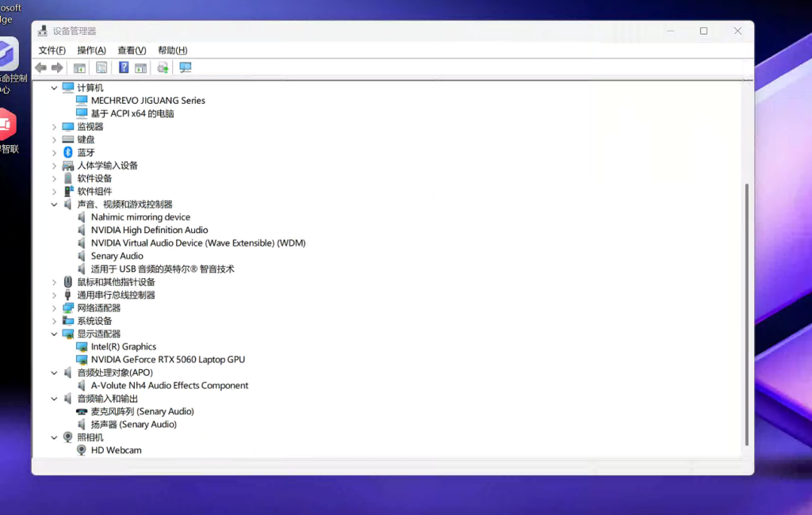The image size is (812, 515).
Task: Collapse the 计算机 category
Action: (x=54, y=87)
